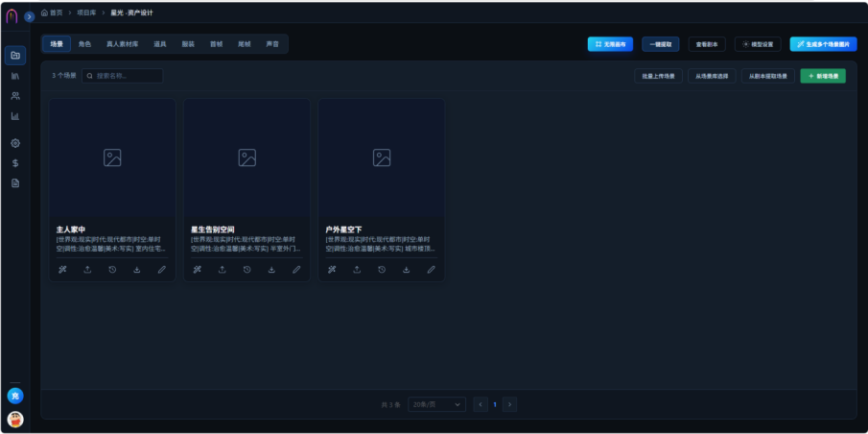Click the green 新增场景 button
The image size is (868, 434).
pos(823,76)
